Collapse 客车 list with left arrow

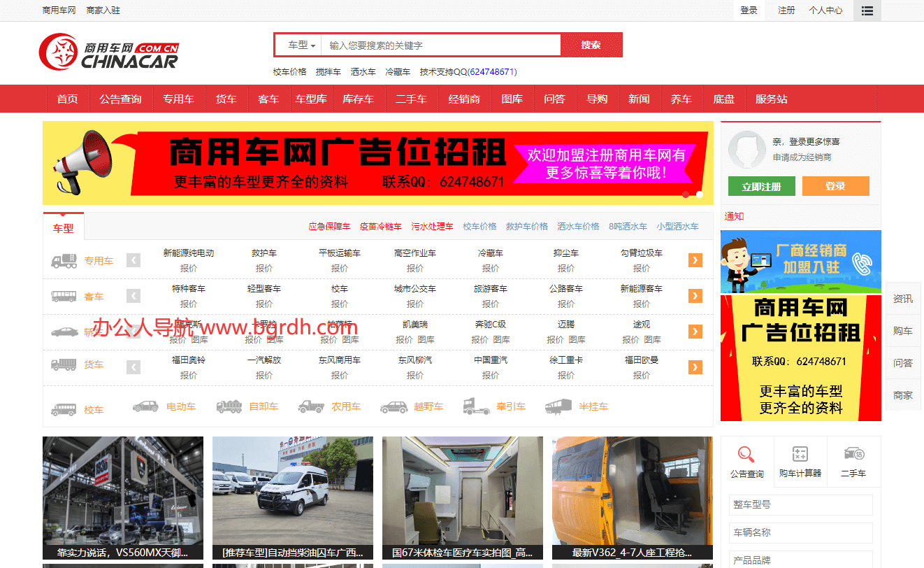pyautogui.click(x=133, y=296)
